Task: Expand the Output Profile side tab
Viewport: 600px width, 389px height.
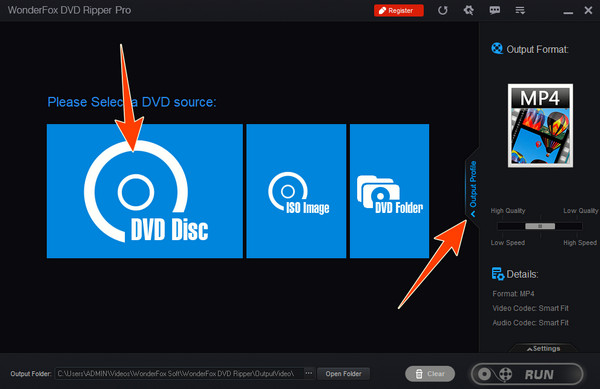Action: (473, 189)
